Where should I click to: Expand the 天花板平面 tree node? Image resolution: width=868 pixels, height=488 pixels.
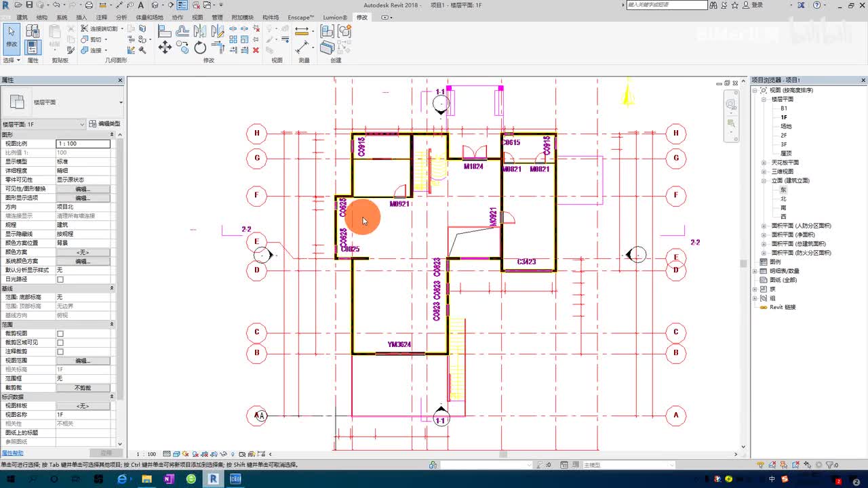[763, 163]
